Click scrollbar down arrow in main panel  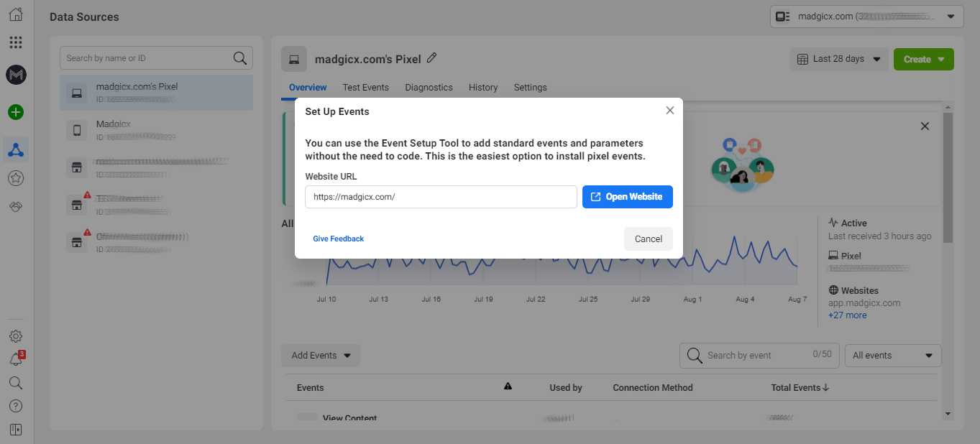(948, 414)
